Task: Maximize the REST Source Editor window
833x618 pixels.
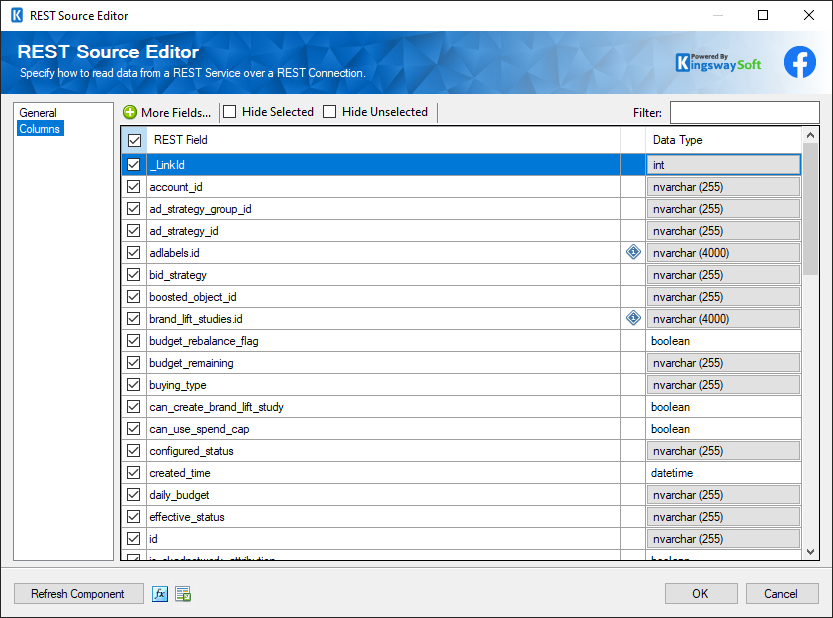Action: point(763,15)
